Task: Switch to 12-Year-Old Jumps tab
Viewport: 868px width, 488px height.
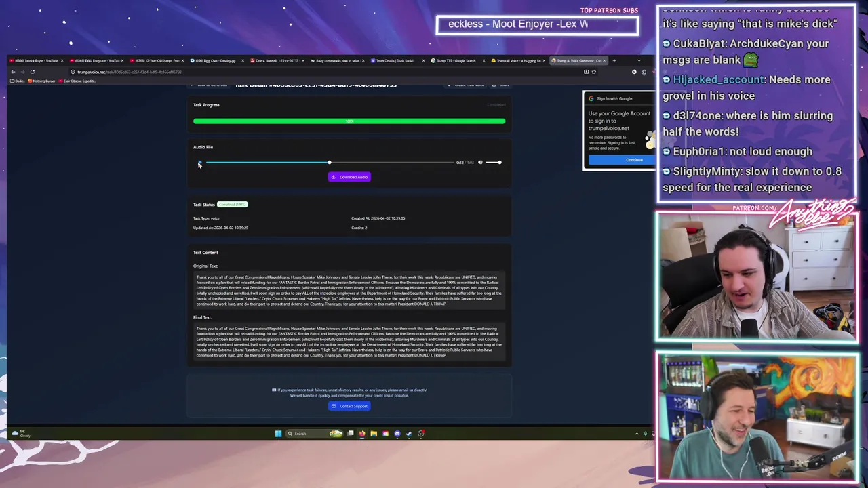Action: pos(157,61)
